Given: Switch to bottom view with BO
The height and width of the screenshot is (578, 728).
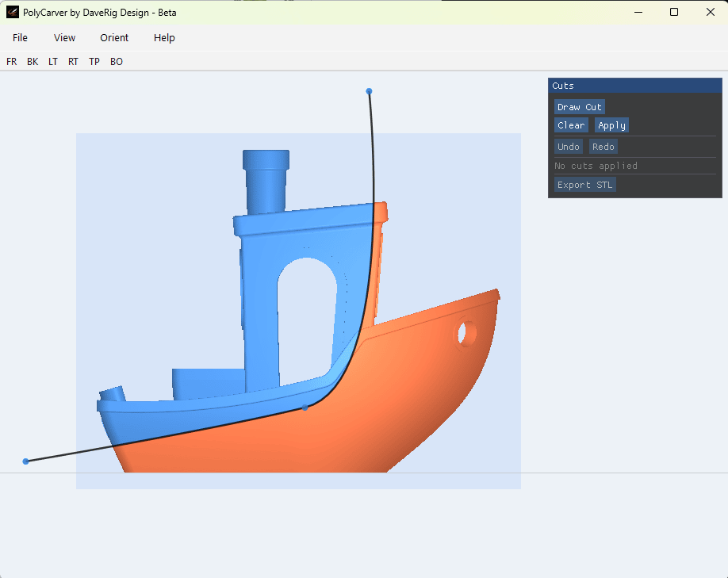Looking at the screenshot, I should tap(117, 62).
